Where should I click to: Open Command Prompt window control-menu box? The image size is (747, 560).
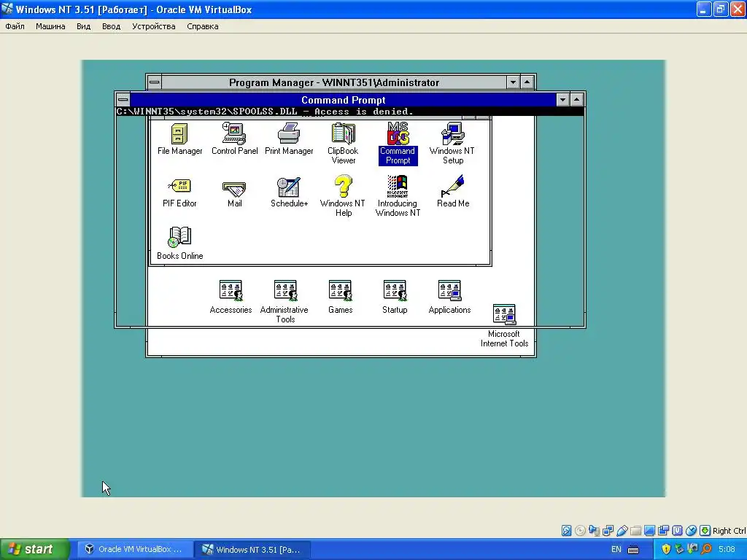[x=123, y=99]
